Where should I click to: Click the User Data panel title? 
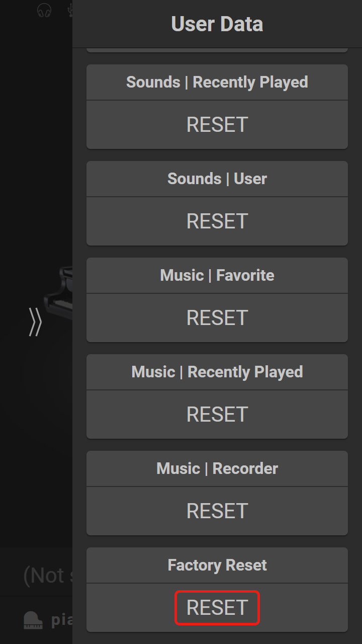coord(217,24)
